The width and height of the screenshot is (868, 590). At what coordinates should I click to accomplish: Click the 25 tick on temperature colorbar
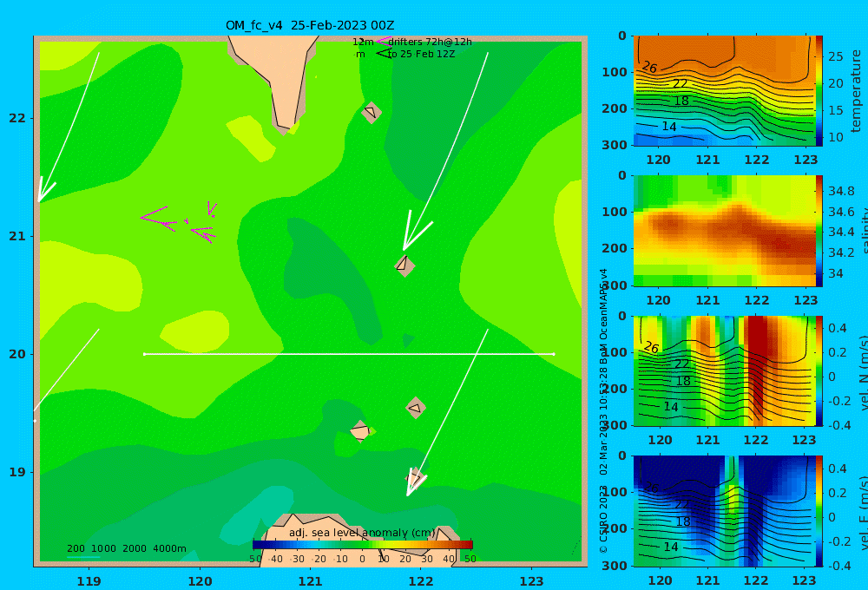point(835,56)
